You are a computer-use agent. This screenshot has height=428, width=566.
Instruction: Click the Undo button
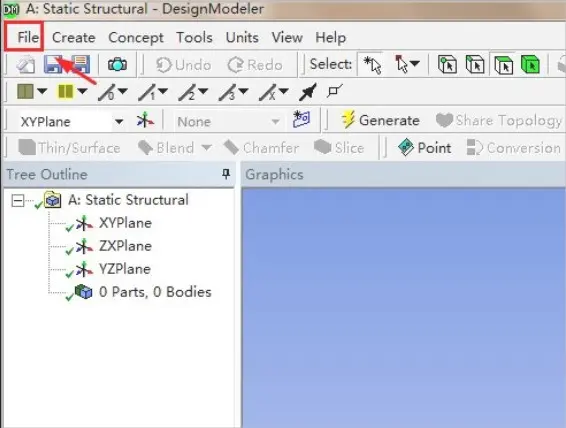tap(183, 65)
